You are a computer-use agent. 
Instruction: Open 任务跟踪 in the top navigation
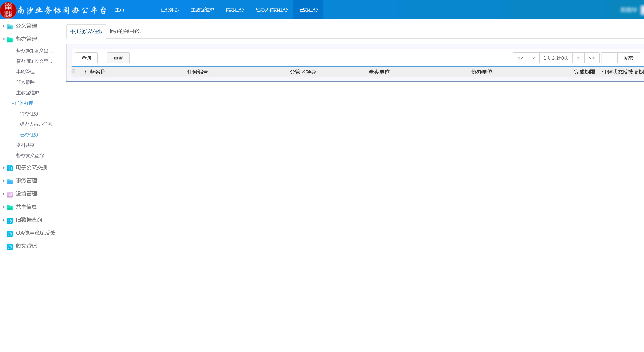(x=170, y=10)
